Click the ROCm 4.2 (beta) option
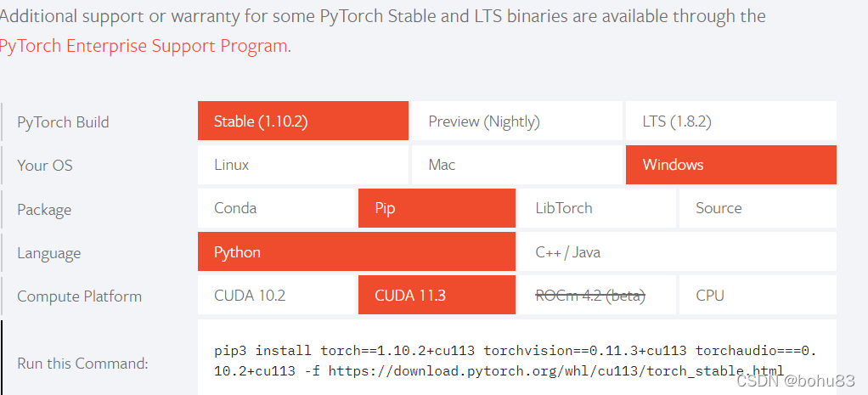 [597, 296]
